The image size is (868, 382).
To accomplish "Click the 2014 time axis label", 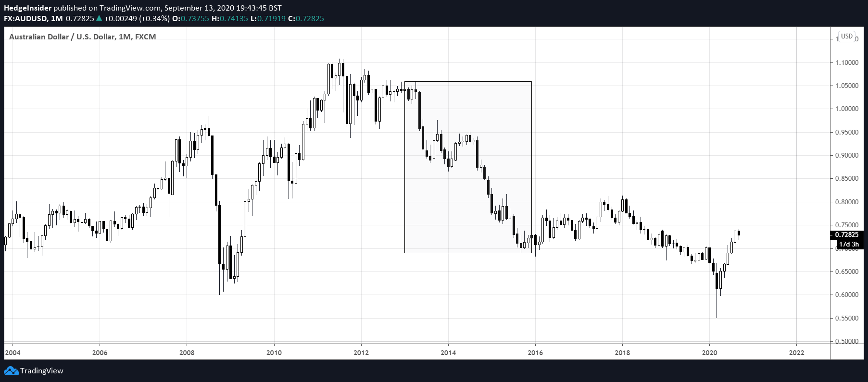I will [448, 353].
